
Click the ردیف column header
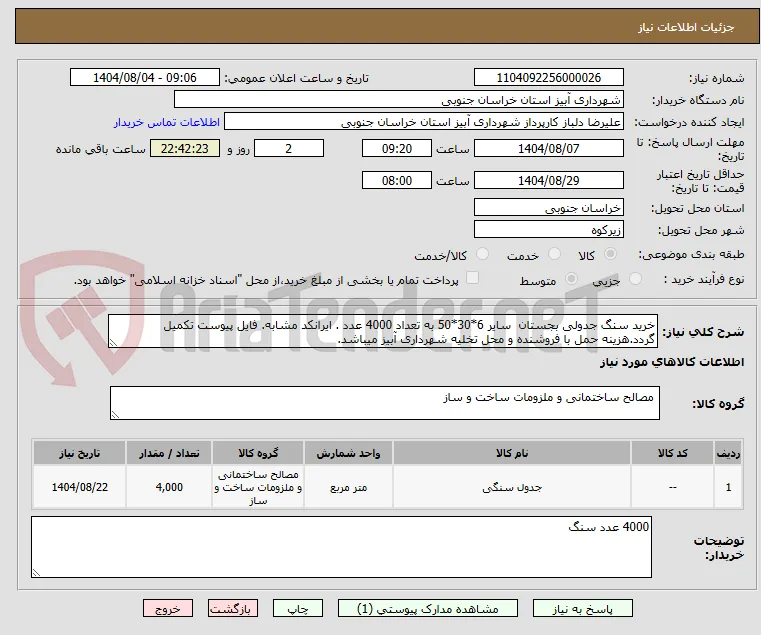click(728, 453)
